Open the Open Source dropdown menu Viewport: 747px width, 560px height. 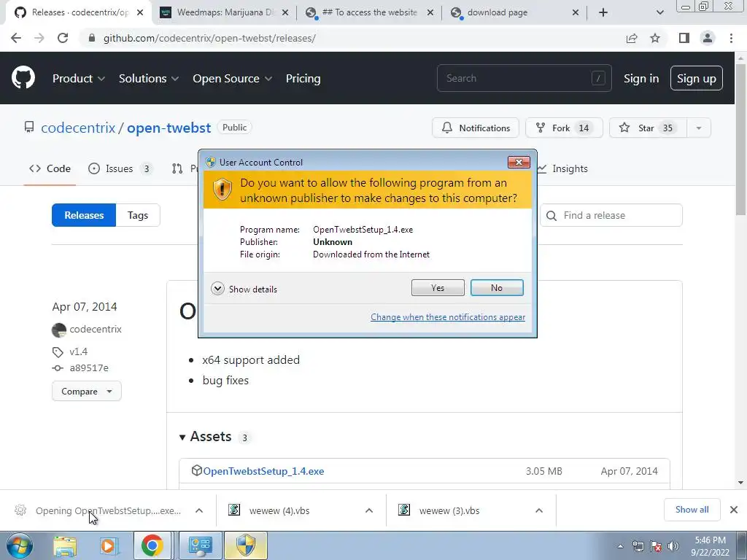(233, 78)
